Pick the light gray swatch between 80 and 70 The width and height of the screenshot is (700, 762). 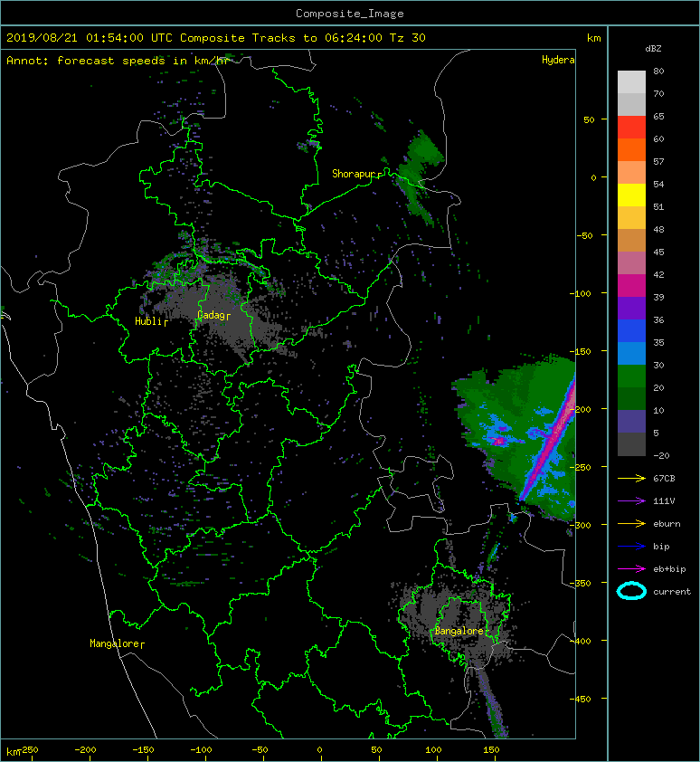(x=631, y=81)
